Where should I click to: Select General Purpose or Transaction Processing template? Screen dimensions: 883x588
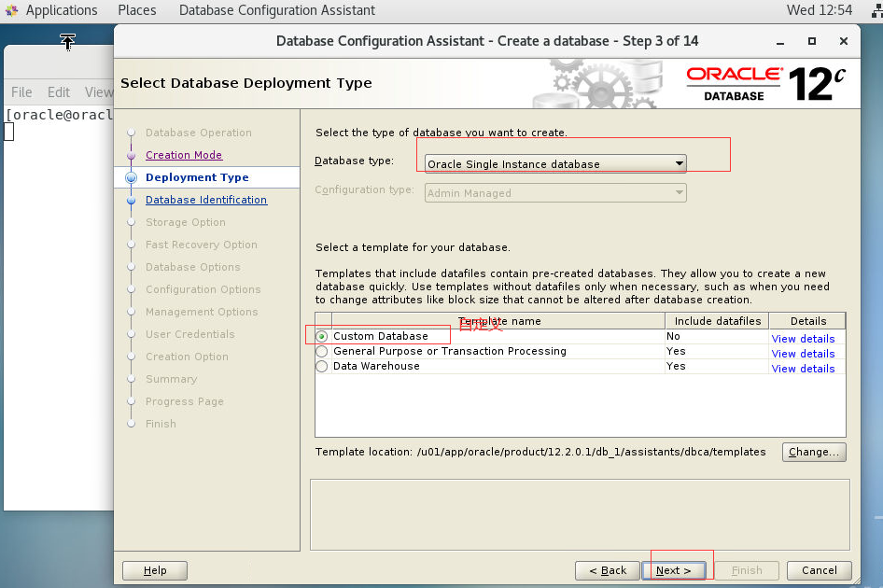pyautogui.click(x=321, y=352)
